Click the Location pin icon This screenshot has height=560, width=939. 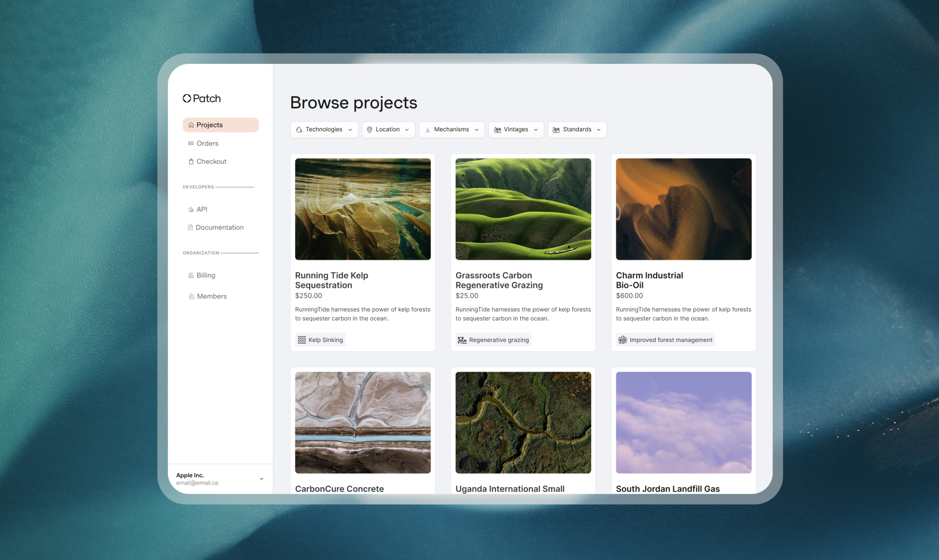click(369, 130)
